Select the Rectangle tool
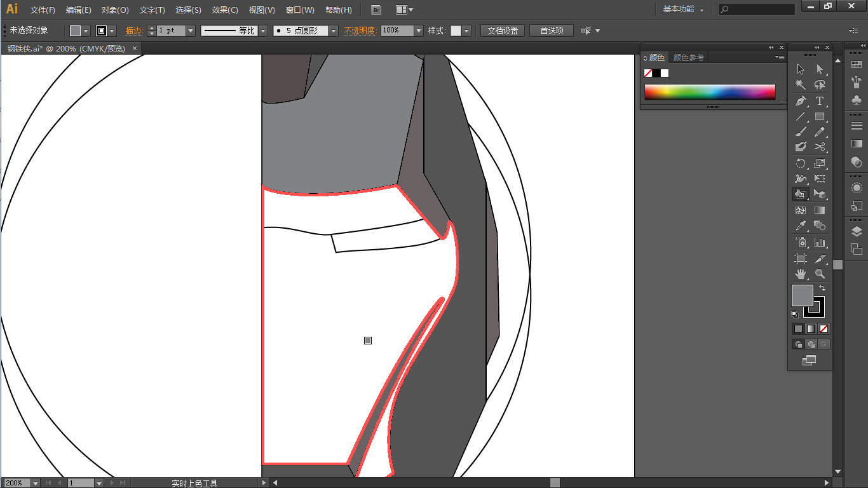The width and height of the screenshot is (868, 488). (820, 117)
